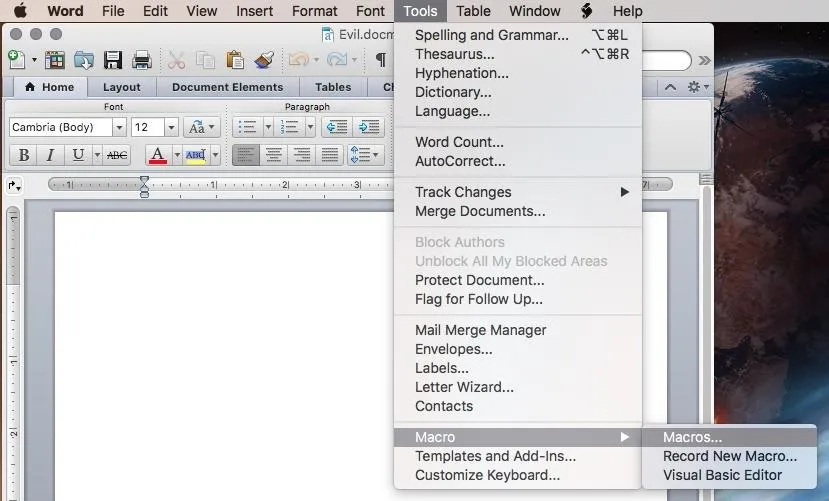
Task: Select Align Text Left
Action: (246, 155)
